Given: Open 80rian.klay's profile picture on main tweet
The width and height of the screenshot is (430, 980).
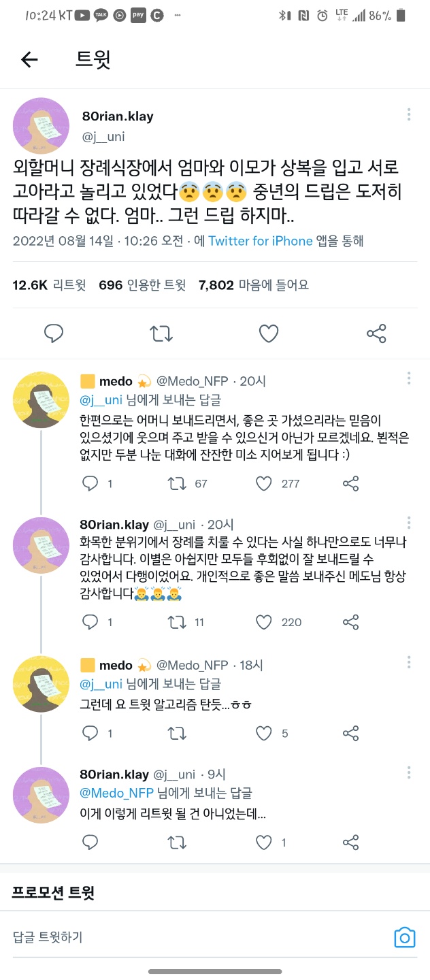Looking at the screenshot, I should [41, 125].
